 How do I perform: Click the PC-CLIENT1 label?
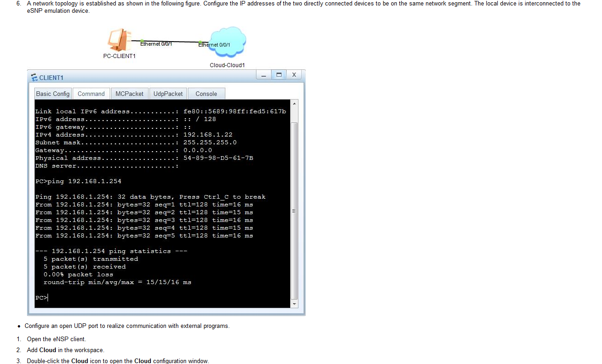119,56
